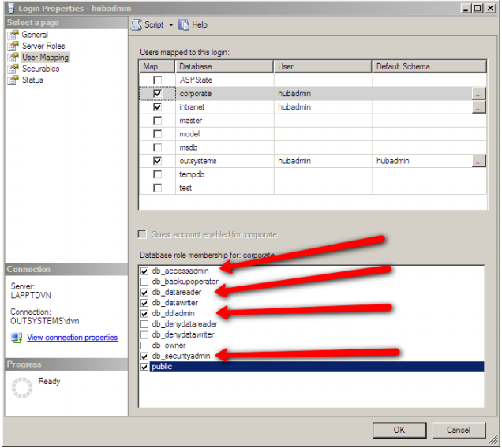The image size is (502, 448).
Task: Enable the db_owner role checkbox
Action: 144,345
